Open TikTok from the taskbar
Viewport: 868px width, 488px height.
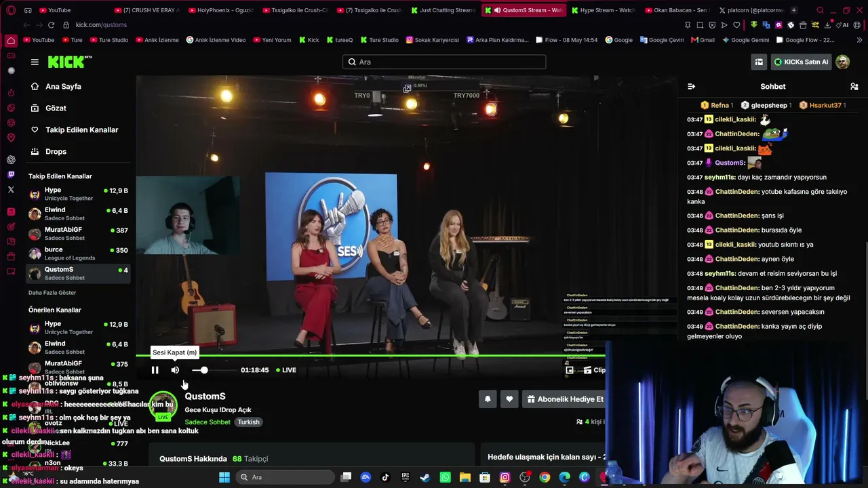click(x=386, y=477)
